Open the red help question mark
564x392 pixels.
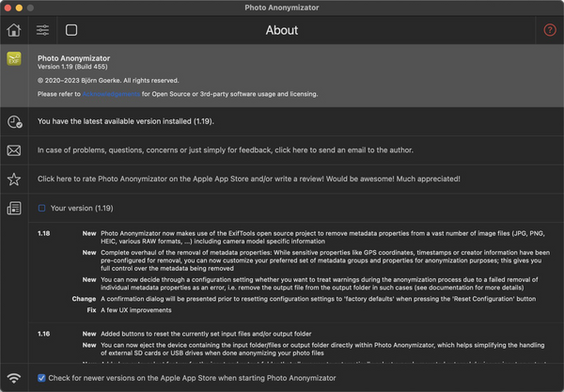point(550,30)
